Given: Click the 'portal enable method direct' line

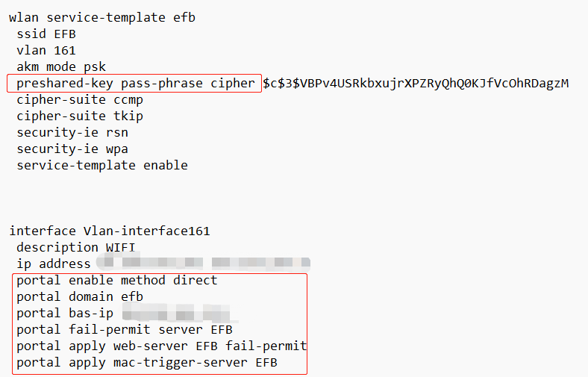Looking at the screenshot, I should click(117, 280).
